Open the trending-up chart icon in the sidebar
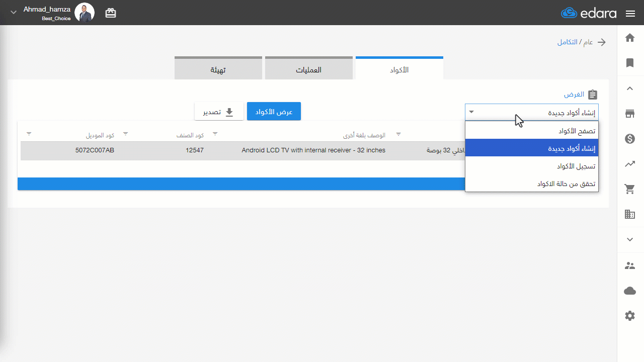 (630, 164)
